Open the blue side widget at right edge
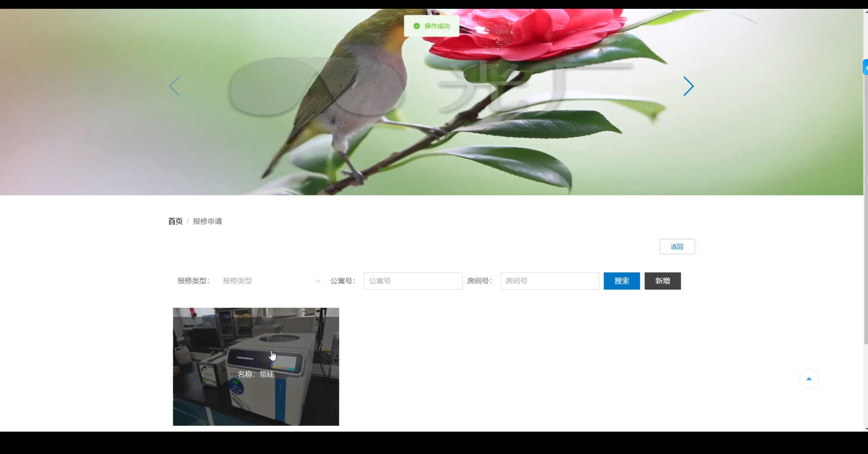 866,67
